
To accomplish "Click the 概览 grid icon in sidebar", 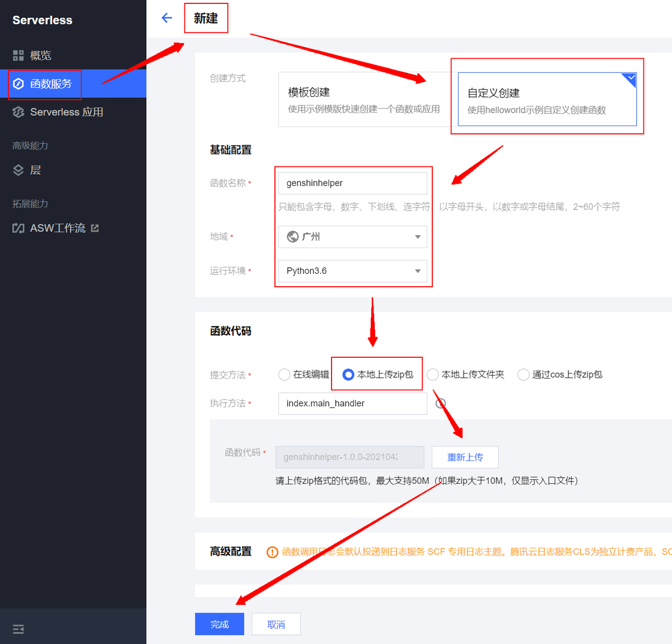I will tap(18, 55).
